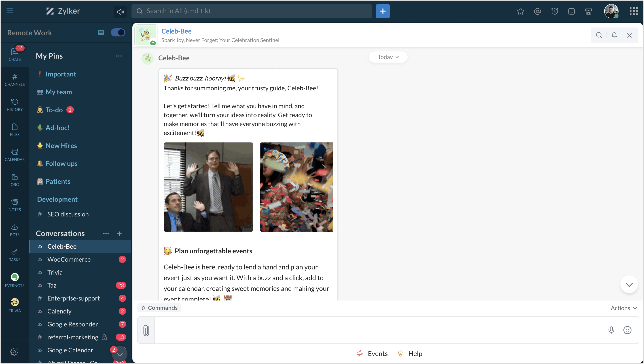The image size is (644, 364).
Task: Open Org in sidebar
Action: click(x=15, y=180)
